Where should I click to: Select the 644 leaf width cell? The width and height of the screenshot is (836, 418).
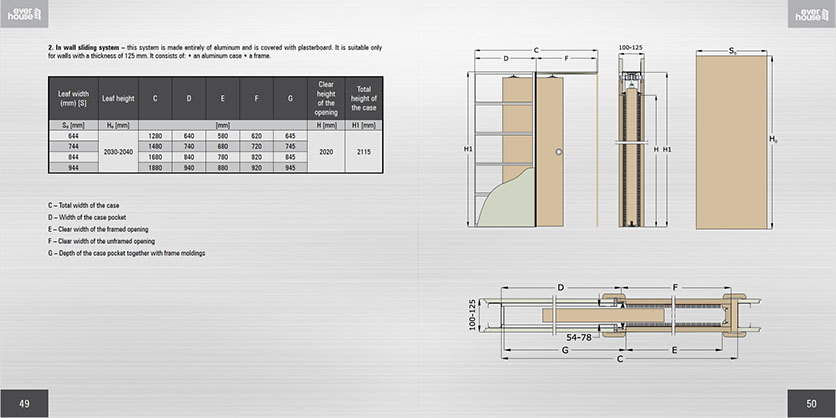pyautogui.click(x=74, y=135)
